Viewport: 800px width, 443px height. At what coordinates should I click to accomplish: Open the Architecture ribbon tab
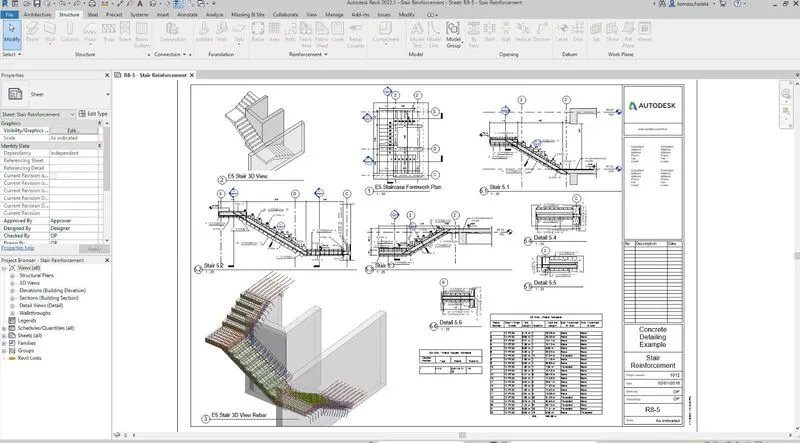pyautogui.click(x=37, y=15)
